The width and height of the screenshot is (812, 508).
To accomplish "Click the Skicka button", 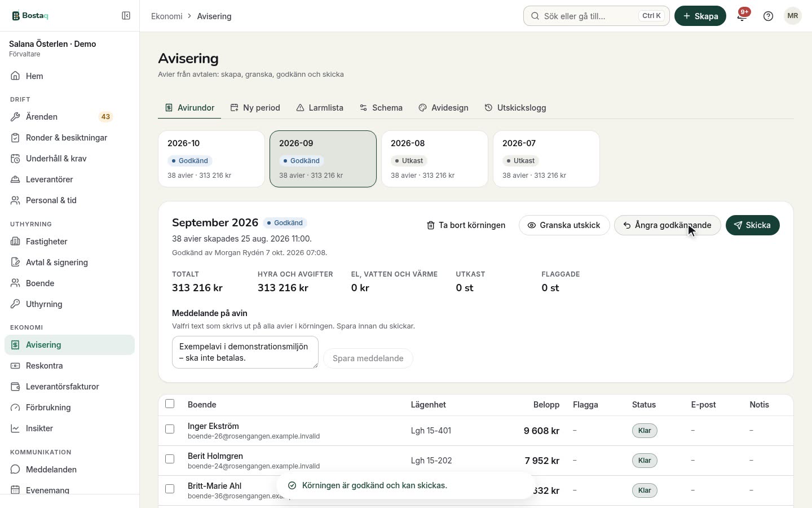I will coord(753,225).
